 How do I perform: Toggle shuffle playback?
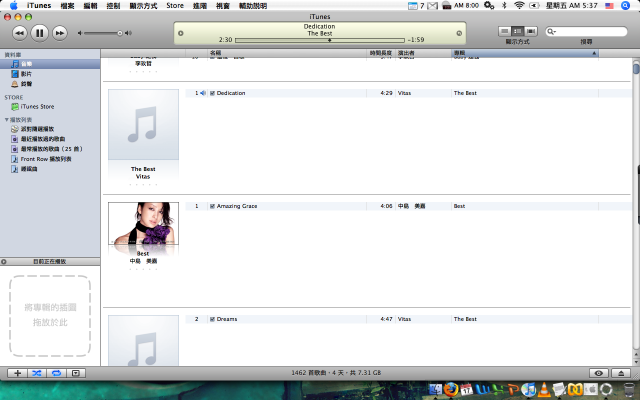click(x=37, y=373)
